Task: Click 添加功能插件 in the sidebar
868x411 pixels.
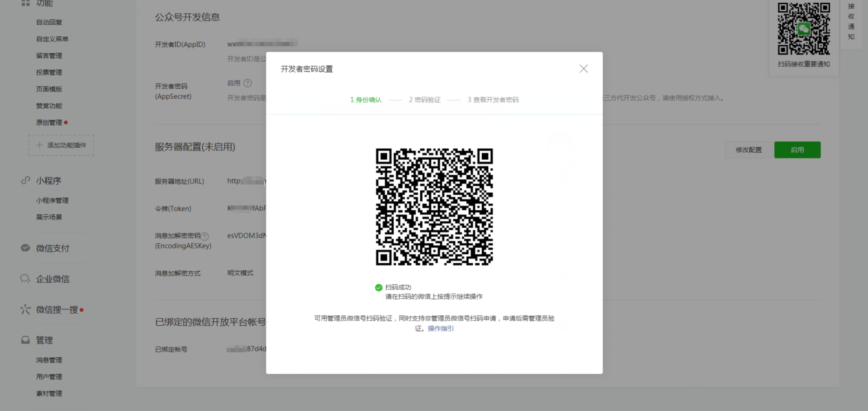Action: click(x=61, y=145)
